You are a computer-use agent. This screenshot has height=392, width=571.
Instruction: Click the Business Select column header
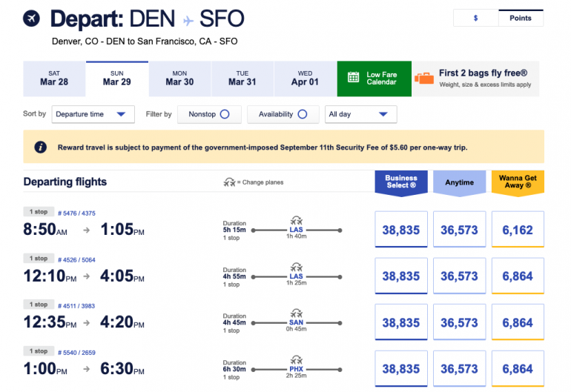tap(400, 182)
